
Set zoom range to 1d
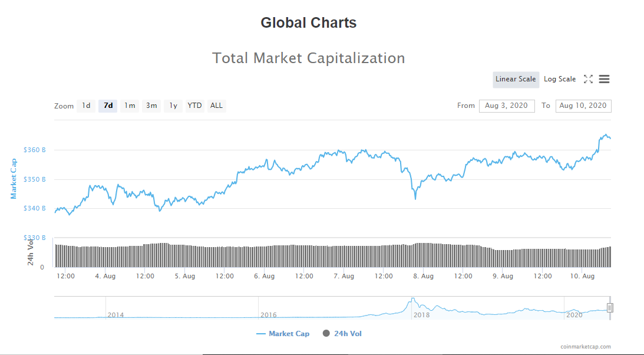point(86,106)
